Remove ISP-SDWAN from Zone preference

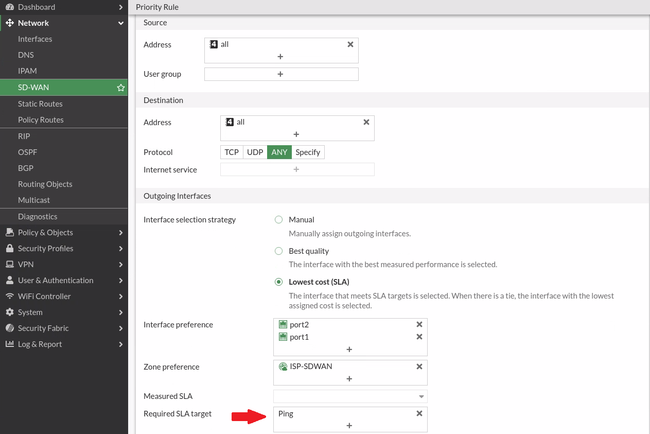point(419,366)
